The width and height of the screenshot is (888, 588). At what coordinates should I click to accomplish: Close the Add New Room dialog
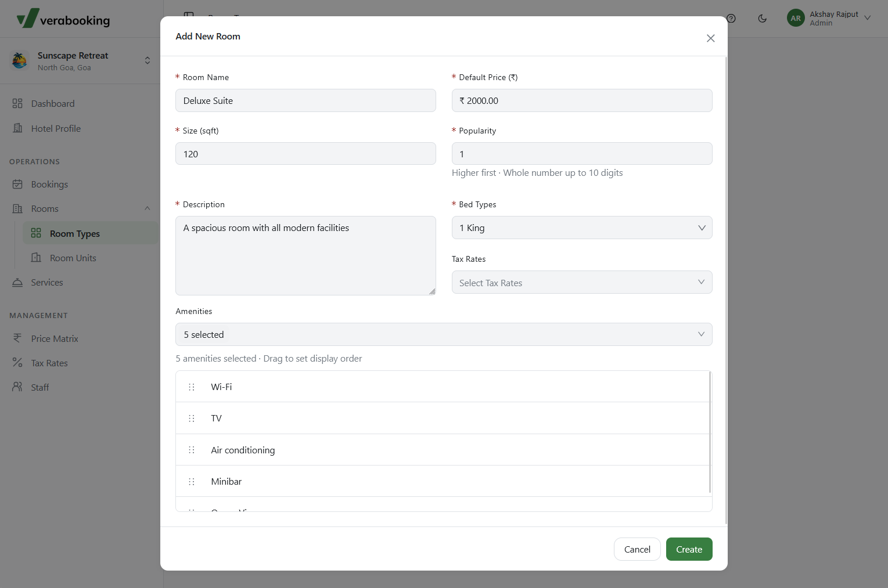coord(710,38)
